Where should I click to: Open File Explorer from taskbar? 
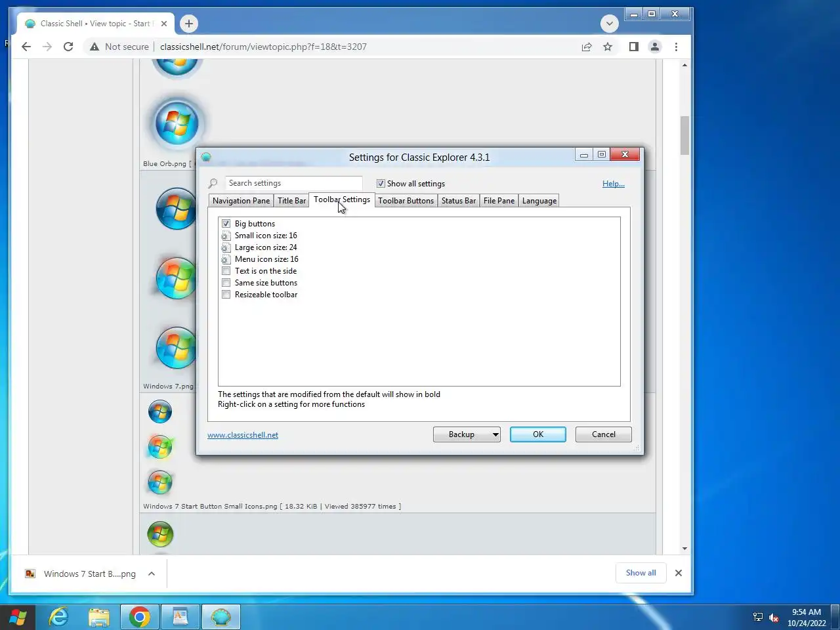pos(99,618)
